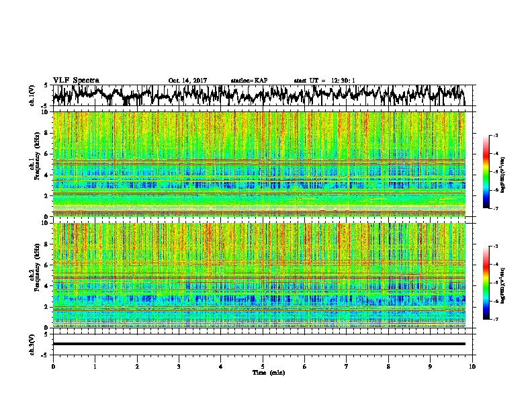Click the "ch.1(V)" waveform axis label
The height and width of the screenshot is (411, 532).
[x=32, y=95]
